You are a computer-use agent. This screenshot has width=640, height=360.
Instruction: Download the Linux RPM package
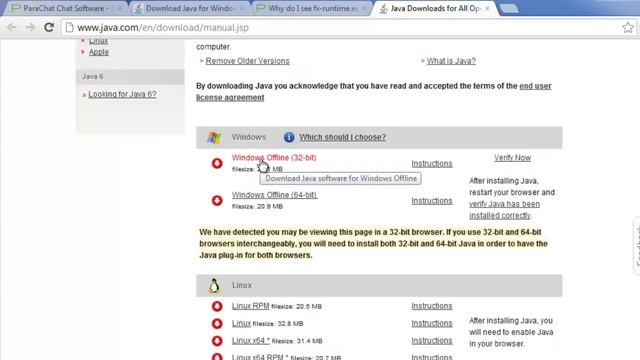pos(251,306)
